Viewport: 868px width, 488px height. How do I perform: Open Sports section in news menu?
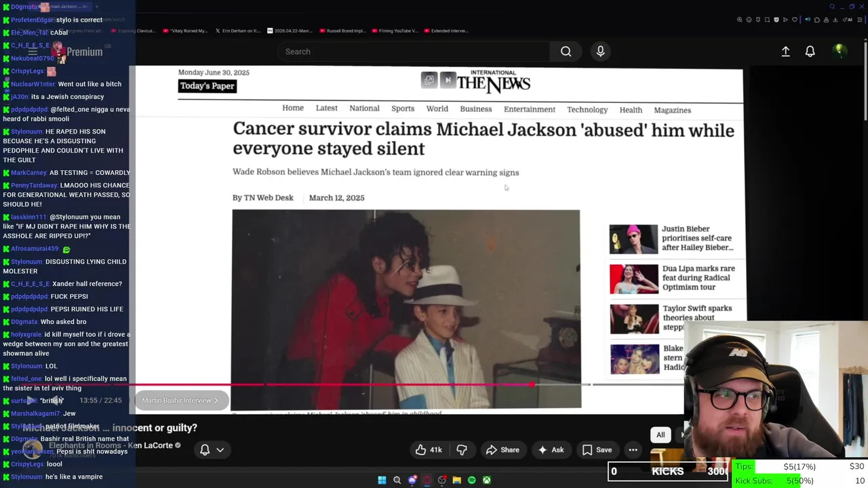(x=403, y=109)
